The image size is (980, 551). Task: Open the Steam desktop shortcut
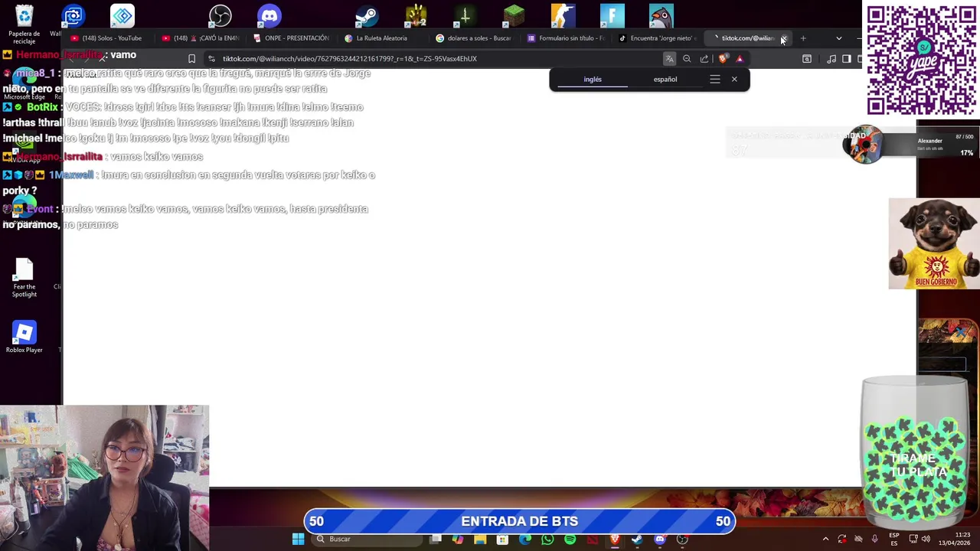(x=367, y=15)
